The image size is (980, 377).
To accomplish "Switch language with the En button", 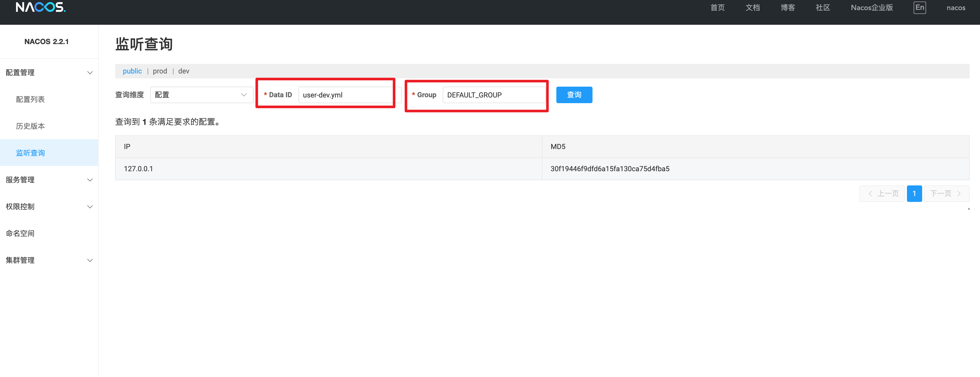I will click(x=920, y=7).
